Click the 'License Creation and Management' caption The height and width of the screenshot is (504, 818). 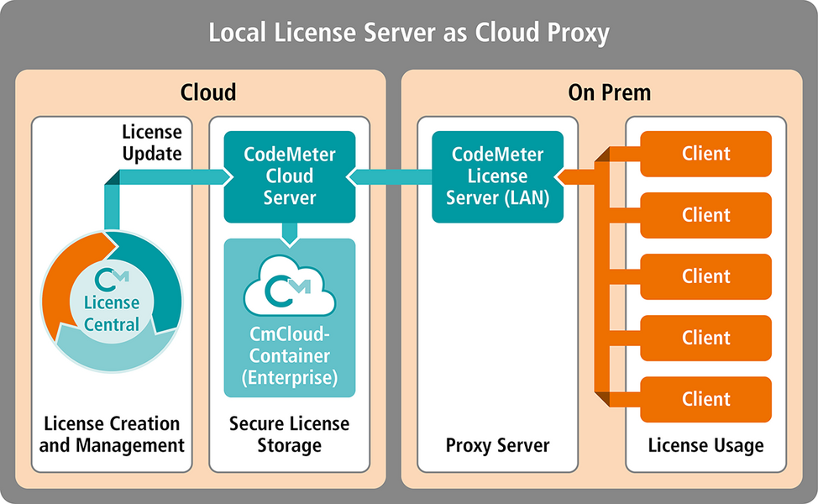[x=112, y=434]
